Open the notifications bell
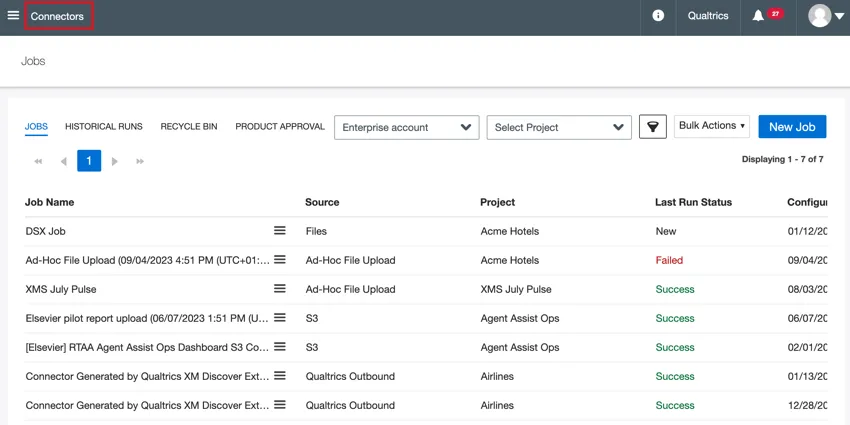Screen dimensions: 850x425 (x=758, y=16)
